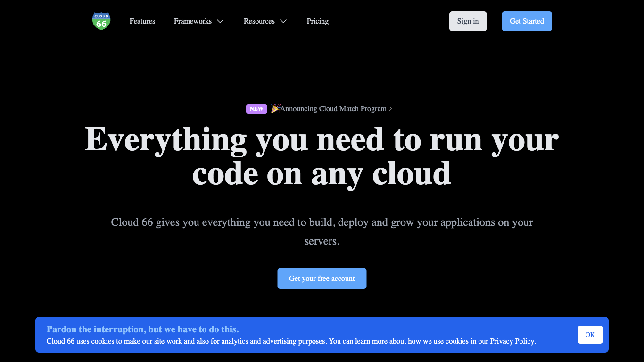Click the 'Everything you need to run your' heading
Viewport: 644px width, 362px height.
click(322, 157)
